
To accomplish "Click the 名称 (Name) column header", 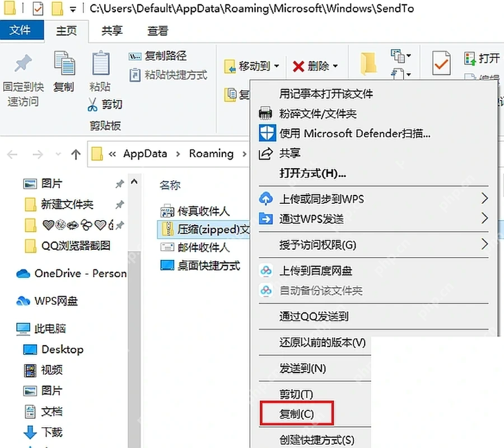I will tap(170, 185).
